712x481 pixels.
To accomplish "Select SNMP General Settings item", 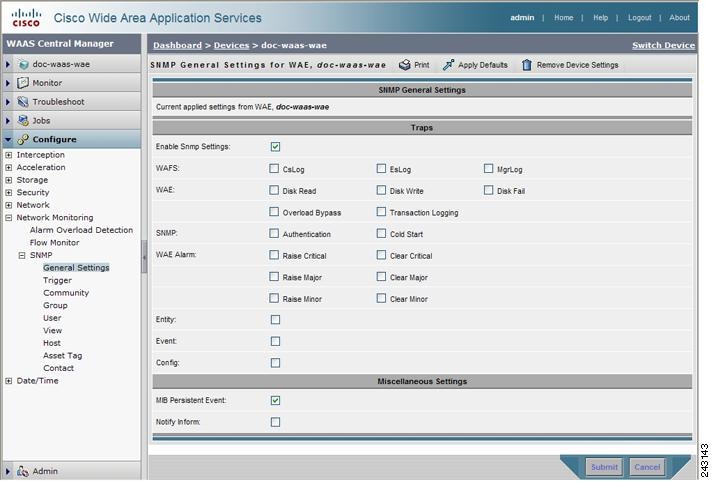I will pos(76,268).
